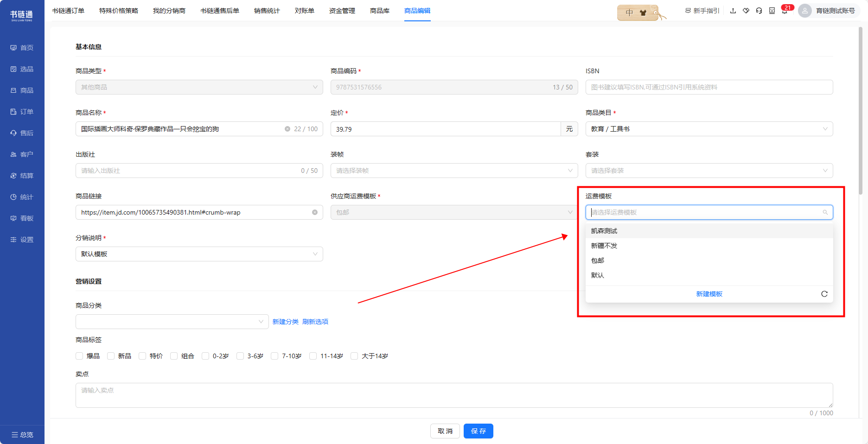The height and width of the screenshot is (444, 868).
Task: Check the 新品 tag checkbox
Action: (111, 356)
